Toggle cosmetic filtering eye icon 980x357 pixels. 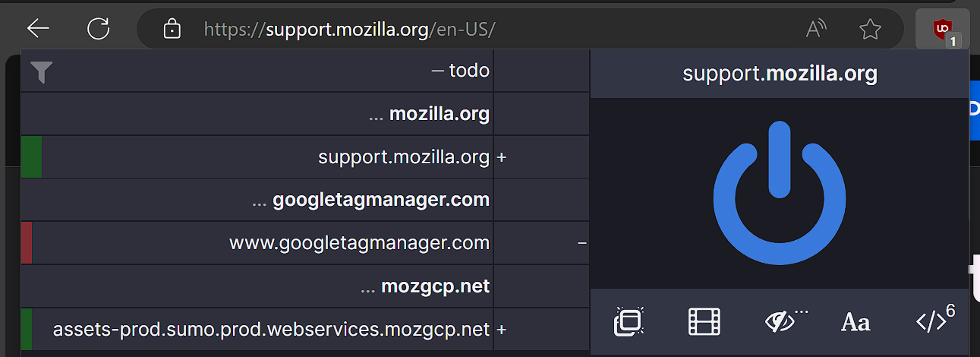pos(781,322)
